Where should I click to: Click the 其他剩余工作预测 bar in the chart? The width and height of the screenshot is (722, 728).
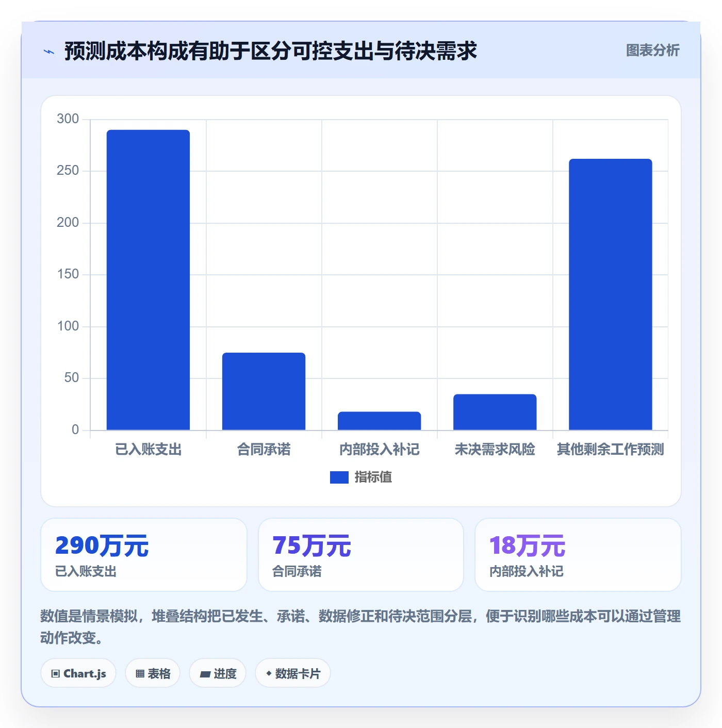click(610, 294)
